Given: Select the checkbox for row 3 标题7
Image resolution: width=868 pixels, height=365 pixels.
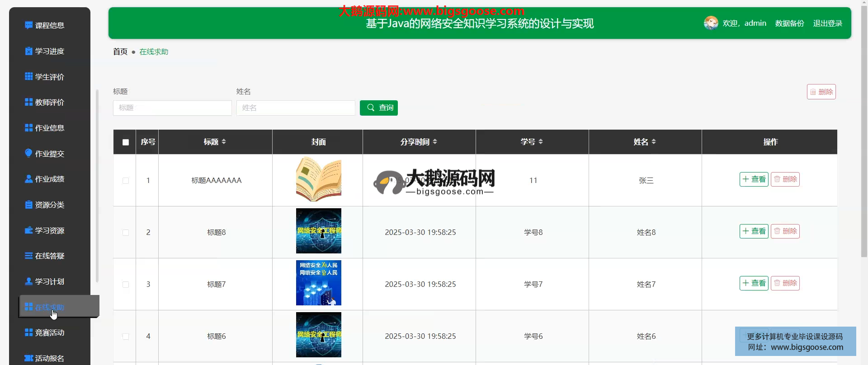Looking at the screenshot, I should [x=126, y=285].
